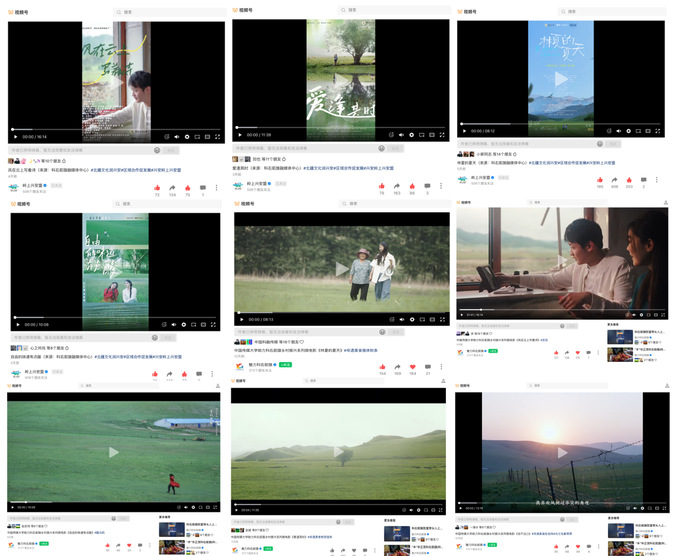
Task: Click the top-left search box
Action: [x=150, y=12]
